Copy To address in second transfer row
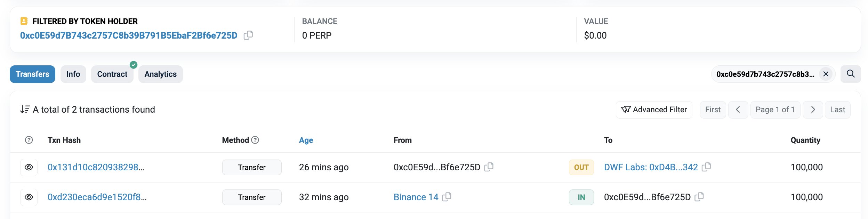 click(699, 197)
